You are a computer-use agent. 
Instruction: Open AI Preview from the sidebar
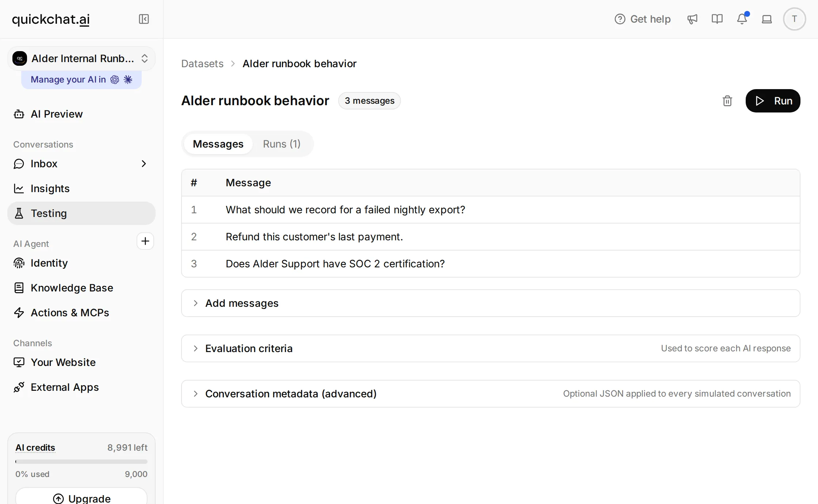[81, 114]
